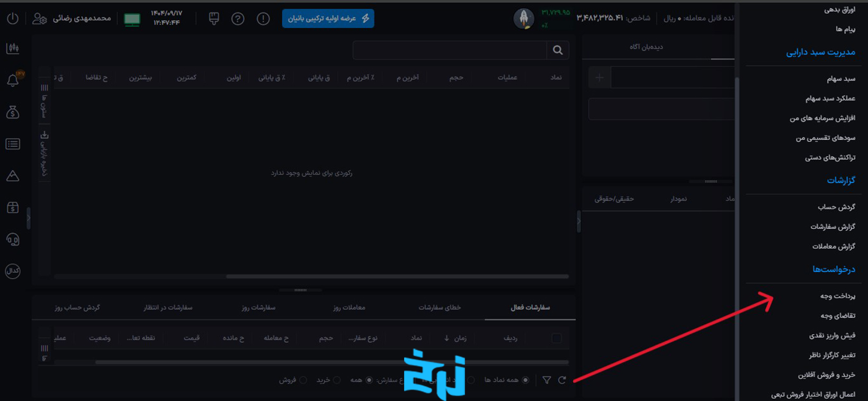
Task: Open گزارش معاملات menu item
Action: point(834,246)
